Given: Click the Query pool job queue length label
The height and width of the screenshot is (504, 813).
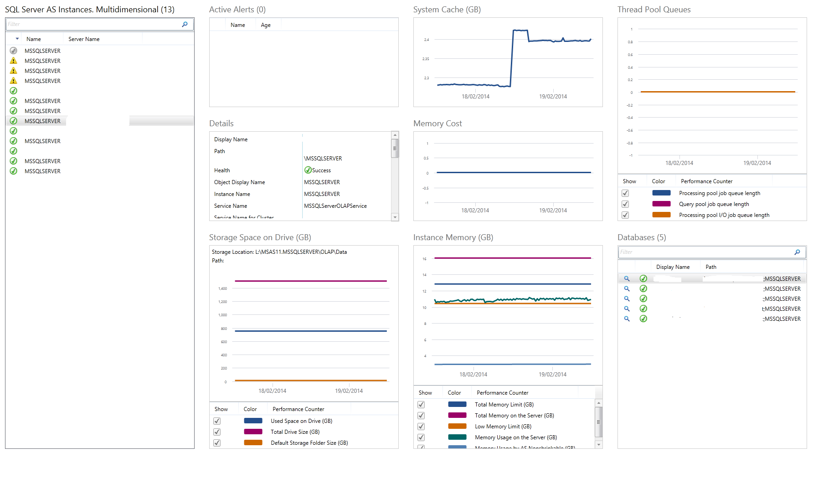Looking at the screenshot, I should pos(714,204).
